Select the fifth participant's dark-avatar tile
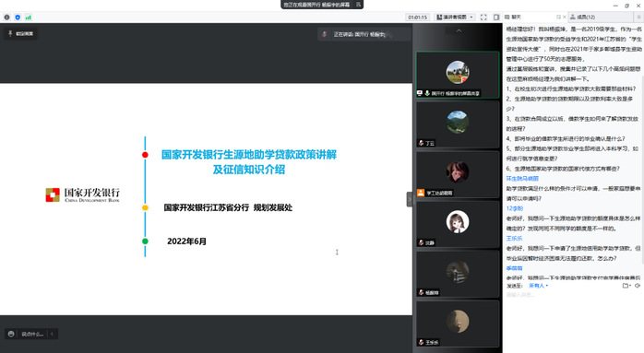The image size is (644, 353). click(458, 274)
